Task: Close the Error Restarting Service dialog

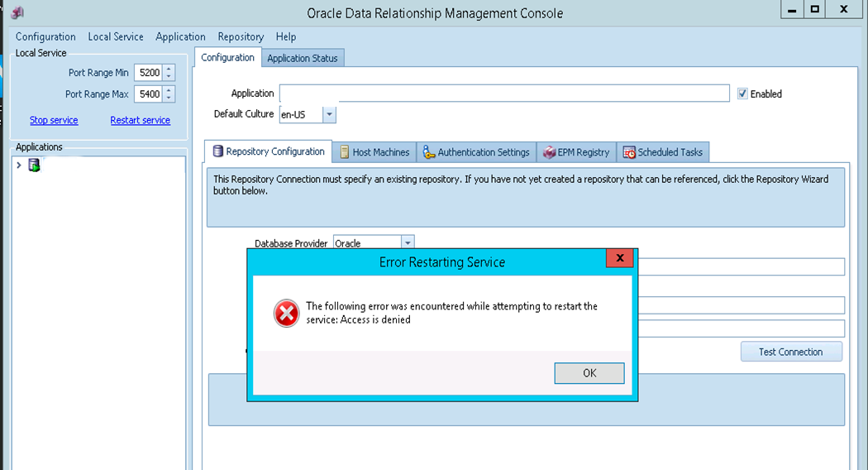Action: (x=619, y=259)
